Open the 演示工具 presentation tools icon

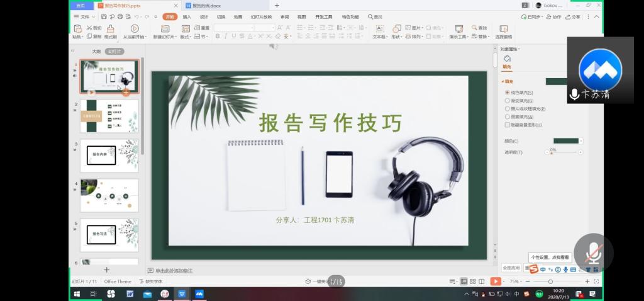458,29
